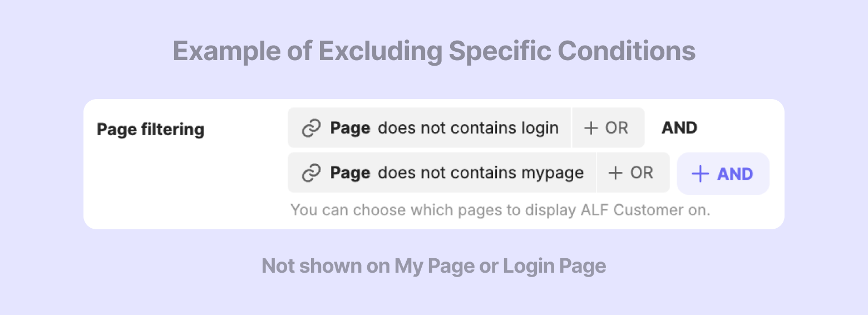
Task: Click the link icon in the login condition
Action: coord(311,129)
